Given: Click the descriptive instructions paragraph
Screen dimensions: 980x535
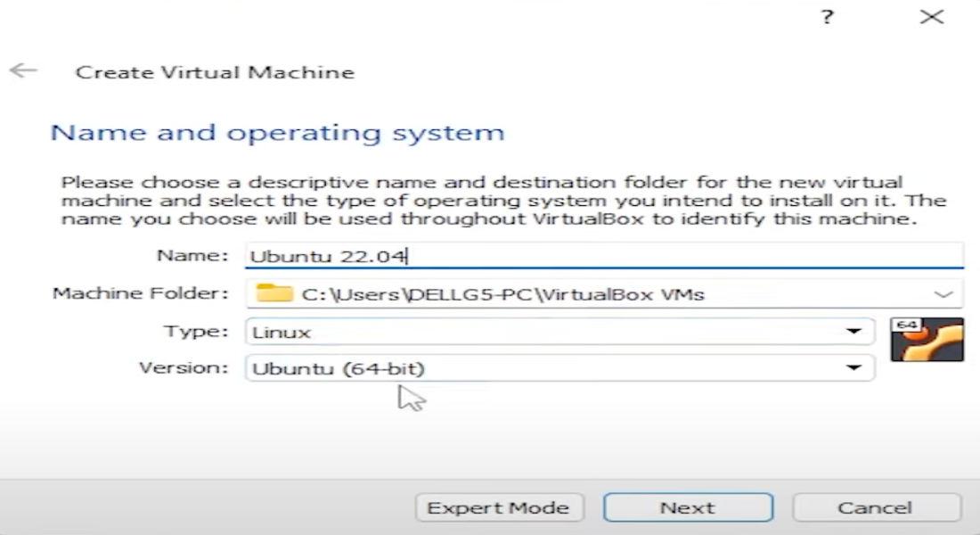Looking at the screenshot, I should click(503, 201).
